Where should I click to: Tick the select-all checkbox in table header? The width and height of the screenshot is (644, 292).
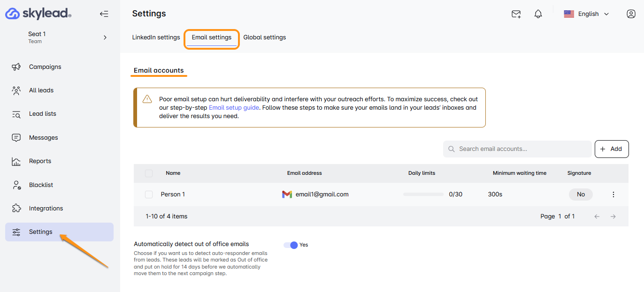coord(149,173)
